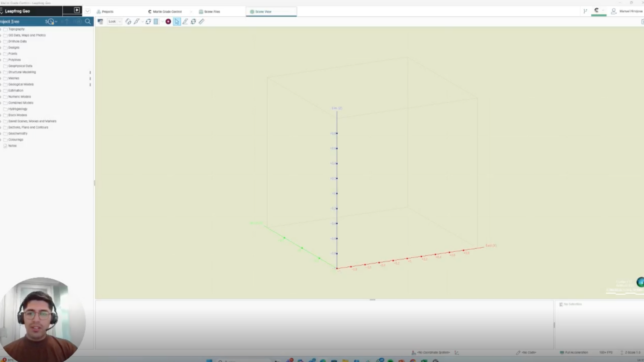
Task: Open the Project Tree search icon
Action: coord(88,21)
